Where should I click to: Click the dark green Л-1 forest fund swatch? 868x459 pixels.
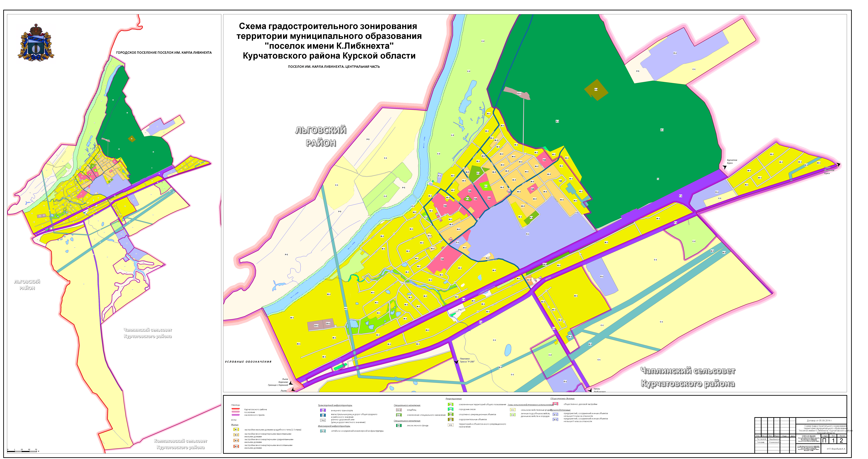399,425
